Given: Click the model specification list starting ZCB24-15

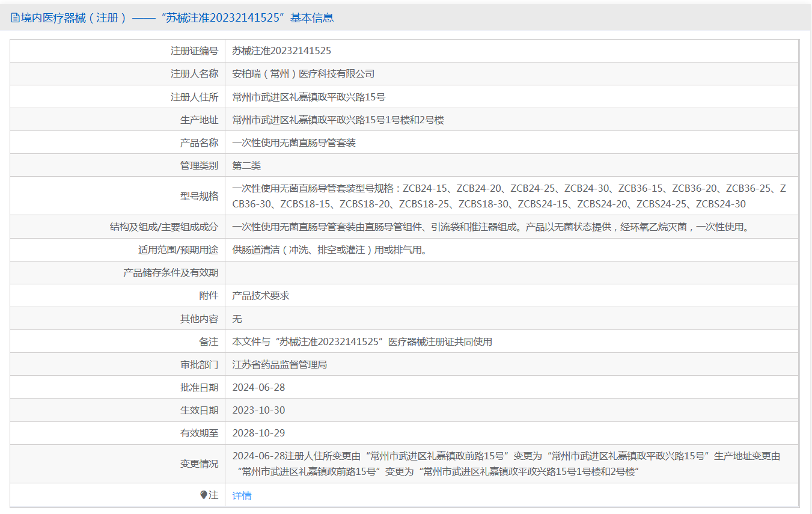Looking at the screenshot, I should click(x=509, y=196).
